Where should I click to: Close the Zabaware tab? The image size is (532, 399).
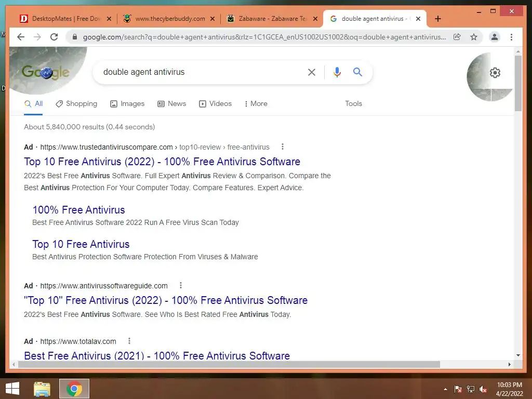click(315, 19)
